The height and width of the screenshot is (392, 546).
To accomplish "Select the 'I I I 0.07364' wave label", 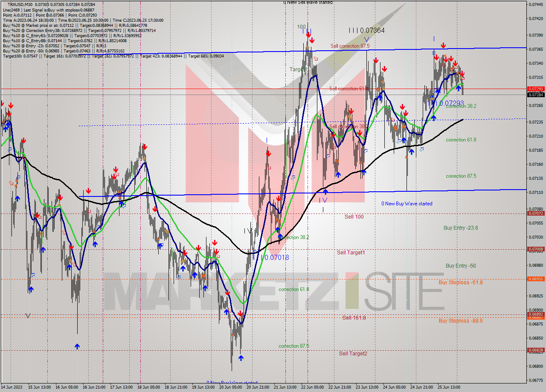I will click(x=366, y=31).
